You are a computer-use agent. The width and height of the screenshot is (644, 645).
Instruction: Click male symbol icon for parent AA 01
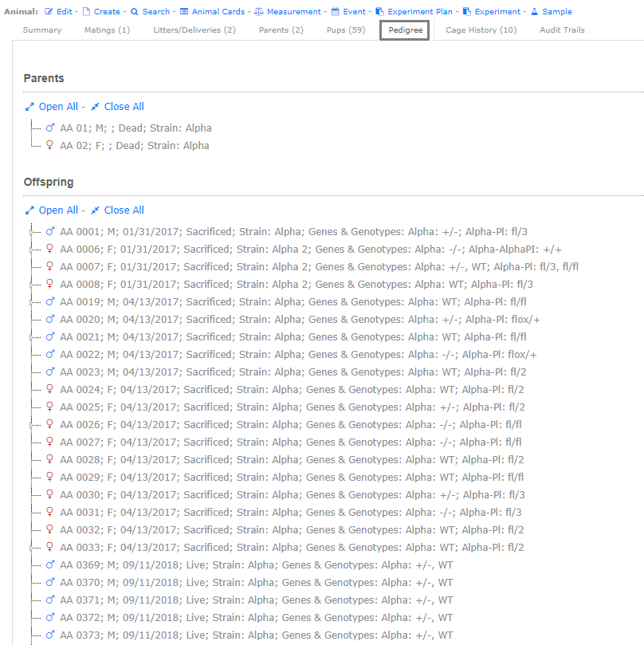click(49, 128)
